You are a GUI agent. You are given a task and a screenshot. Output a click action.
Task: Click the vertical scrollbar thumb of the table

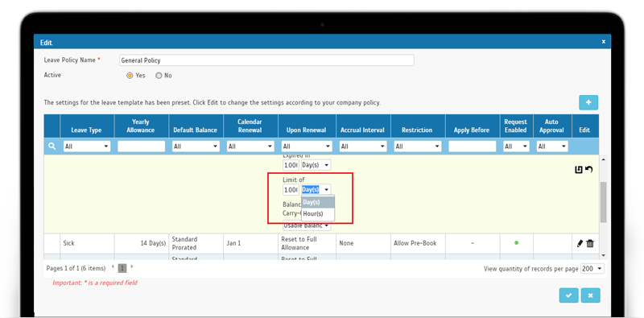[x=603, y=202]
